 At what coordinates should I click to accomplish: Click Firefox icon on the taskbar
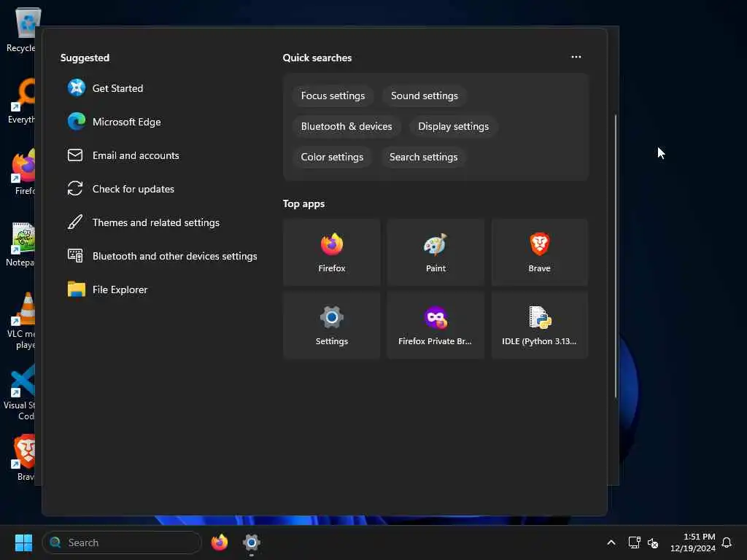click(x=220, y=542)
